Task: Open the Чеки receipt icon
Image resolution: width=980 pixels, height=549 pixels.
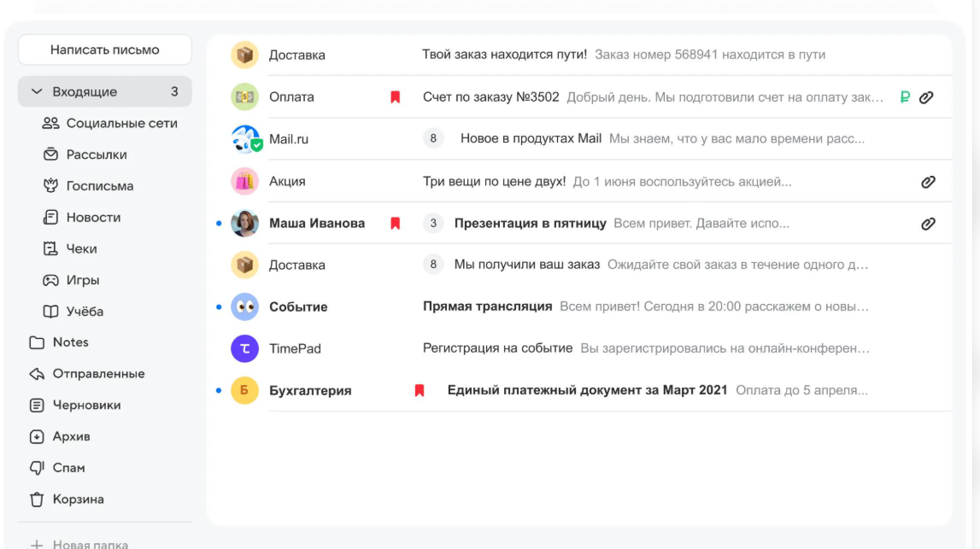Action: pyautogui.click(x=50, y=248)
